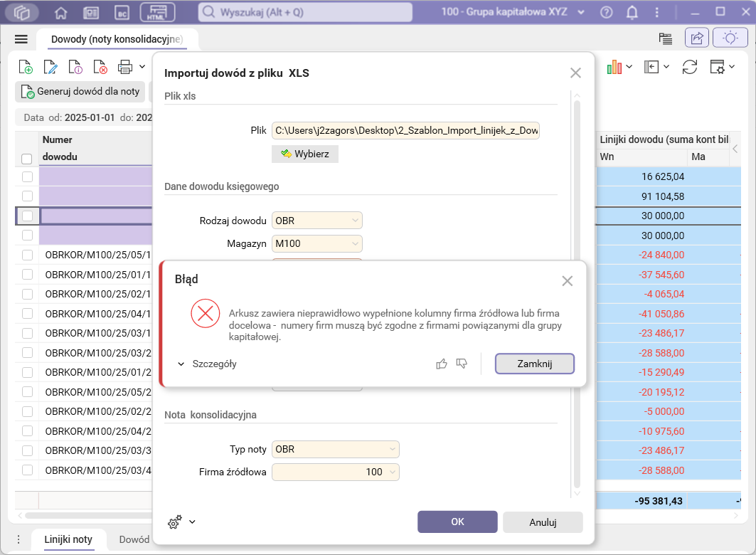Check the row OBRKOR/M100/25/02/1
The image size is (756, 555).
click(x=28, y=294)
